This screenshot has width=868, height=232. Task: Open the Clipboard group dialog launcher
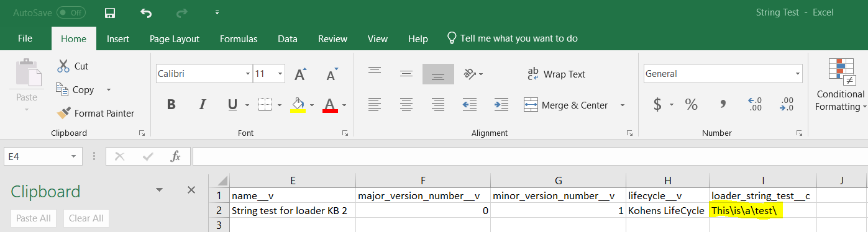pos(142,133)
